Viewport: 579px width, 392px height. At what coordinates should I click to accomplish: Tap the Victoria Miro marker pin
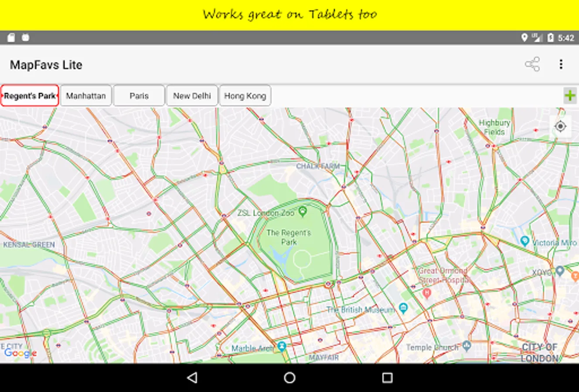525,241
